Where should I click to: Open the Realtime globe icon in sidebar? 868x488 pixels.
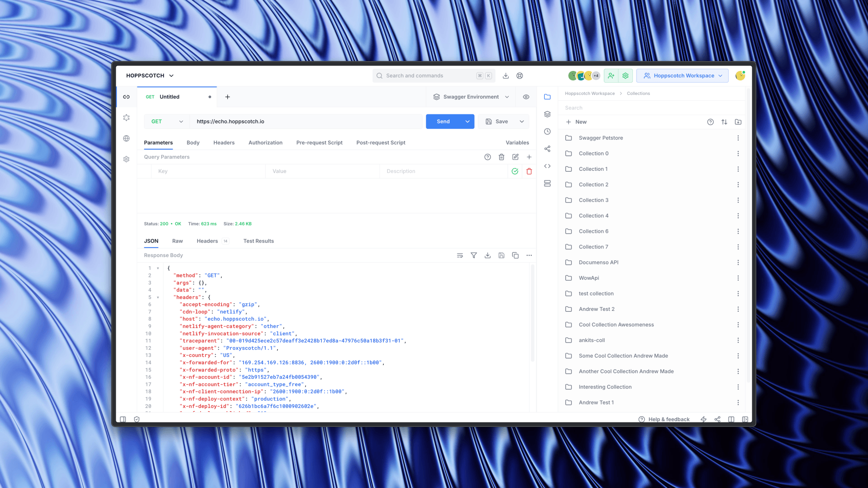126,138
